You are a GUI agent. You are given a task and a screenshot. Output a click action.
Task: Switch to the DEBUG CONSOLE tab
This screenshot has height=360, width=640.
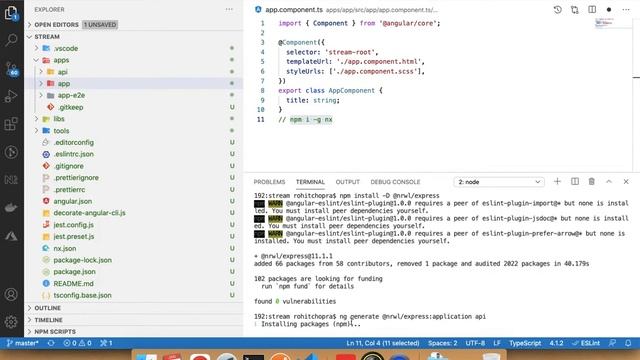(395, 182)
